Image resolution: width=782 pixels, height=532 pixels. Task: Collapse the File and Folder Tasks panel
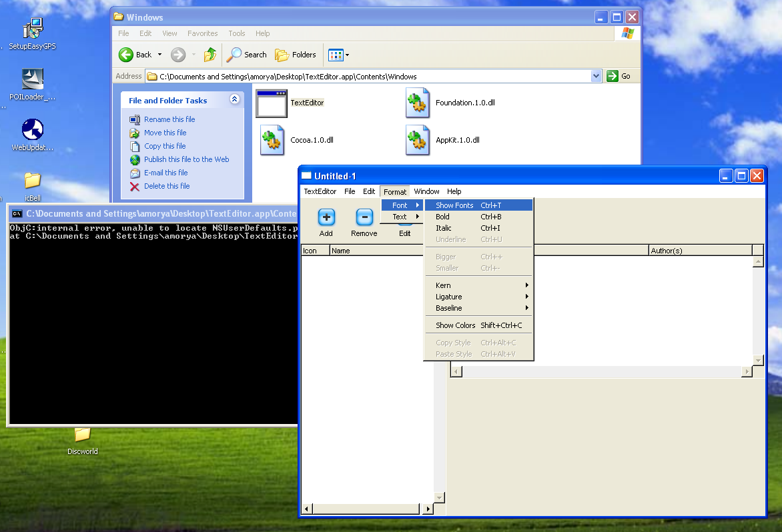234,99
